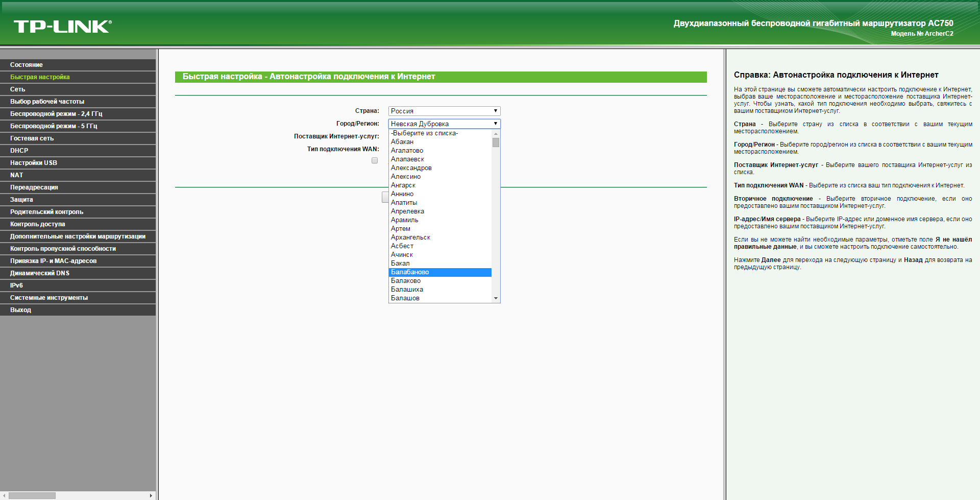
Task: Open the Состояние menu item
Action: pyautogui.click(x=27, y=65)
